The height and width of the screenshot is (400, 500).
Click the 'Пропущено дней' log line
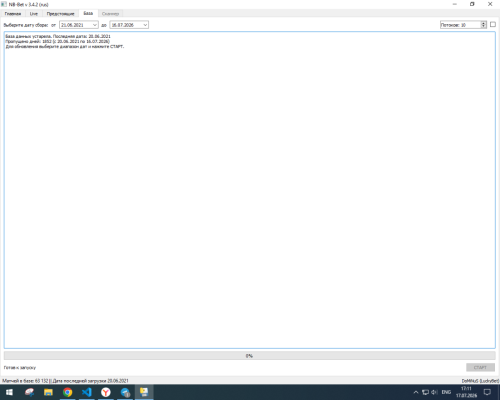pos(57,41)
